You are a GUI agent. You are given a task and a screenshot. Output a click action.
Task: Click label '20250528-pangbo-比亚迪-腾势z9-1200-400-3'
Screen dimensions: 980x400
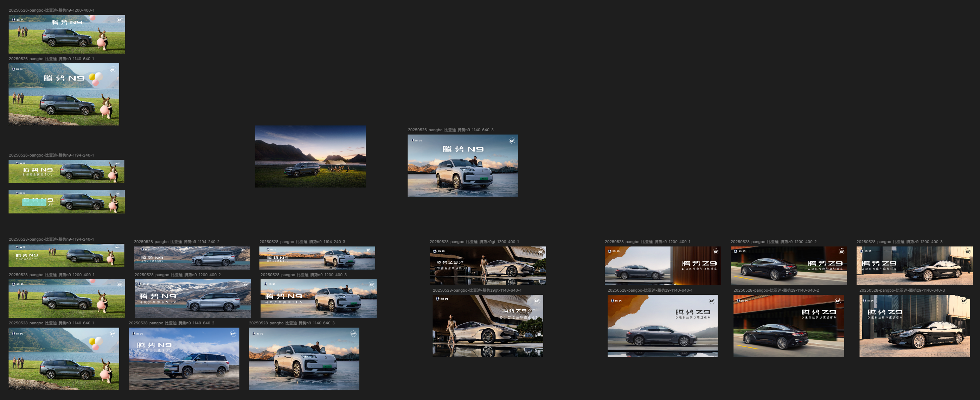pos(900,242)
